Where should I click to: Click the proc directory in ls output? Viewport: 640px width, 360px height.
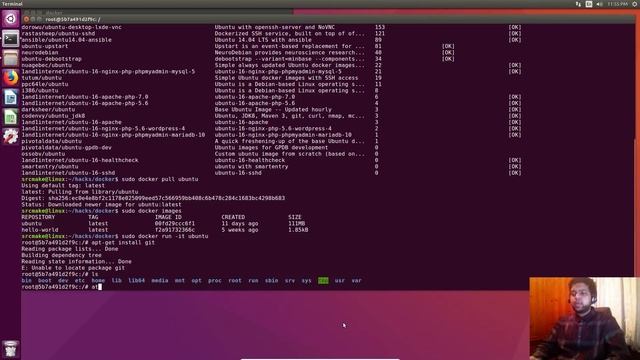click(x=215, y=280)
